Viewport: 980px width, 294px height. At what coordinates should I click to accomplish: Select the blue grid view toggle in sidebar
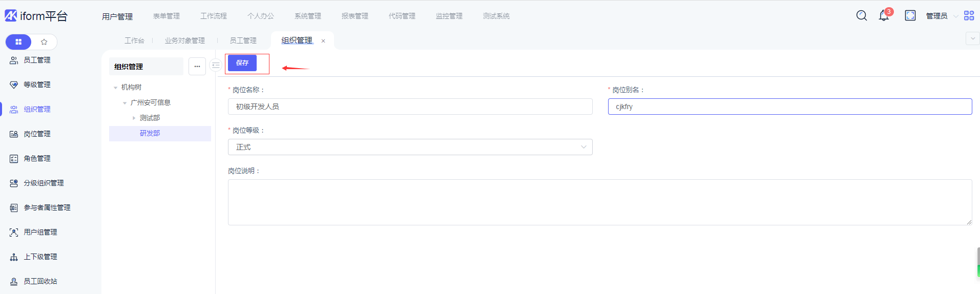tap(18, 42)
